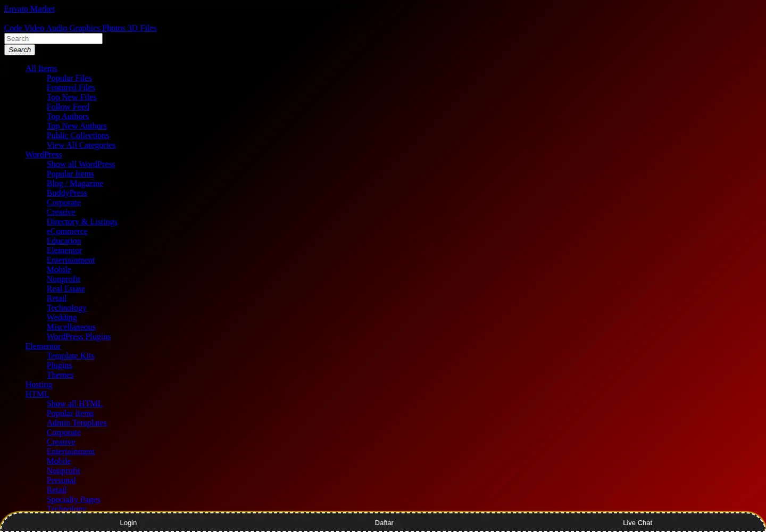Open the Miscellaneous category
Image resolution: width=766 pixels, height=532 pixels.
[71, 327]
